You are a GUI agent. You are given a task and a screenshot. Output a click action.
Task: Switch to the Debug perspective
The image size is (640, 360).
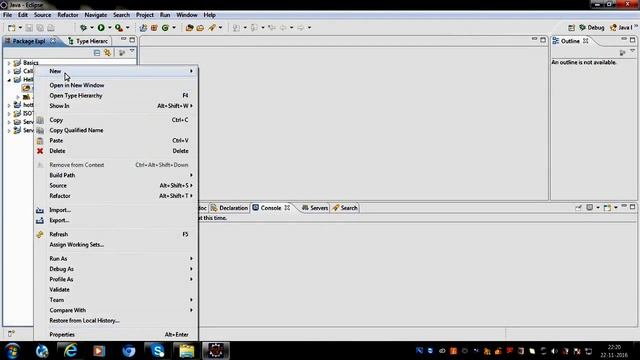[x=592, y=28]
